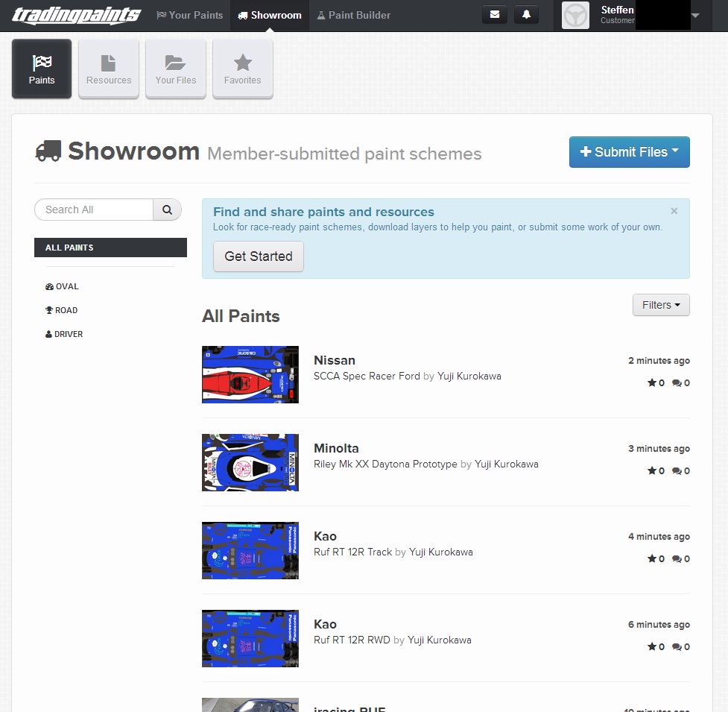Screen dimensions: 728x712
Task: Click Yuji Kurokawa on the Minolta row
Action: click(507, 464)
